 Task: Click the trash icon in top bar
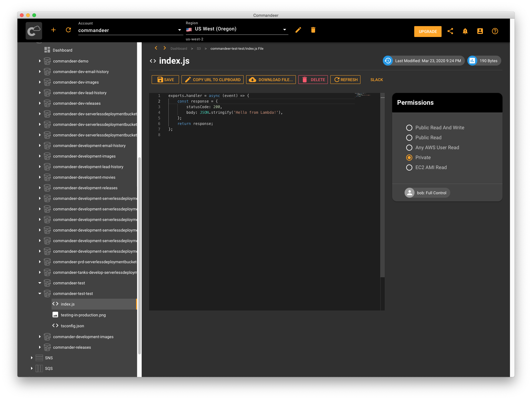[x=313, y=30]
